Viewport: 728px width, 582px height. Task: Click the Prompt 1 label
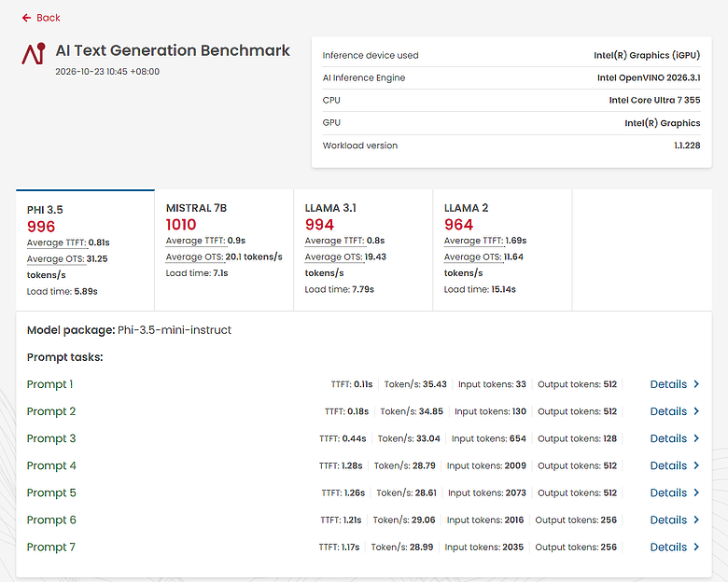(x=50, y=384)
